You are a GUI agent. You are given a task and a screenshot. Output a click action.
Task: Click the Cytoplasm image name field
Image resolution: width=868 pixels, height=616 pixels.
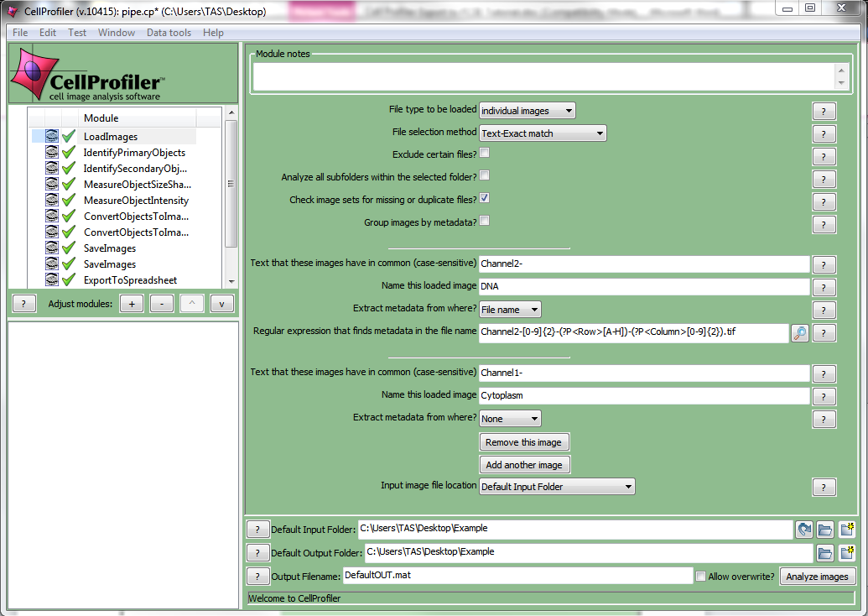(x=644, y=395)
